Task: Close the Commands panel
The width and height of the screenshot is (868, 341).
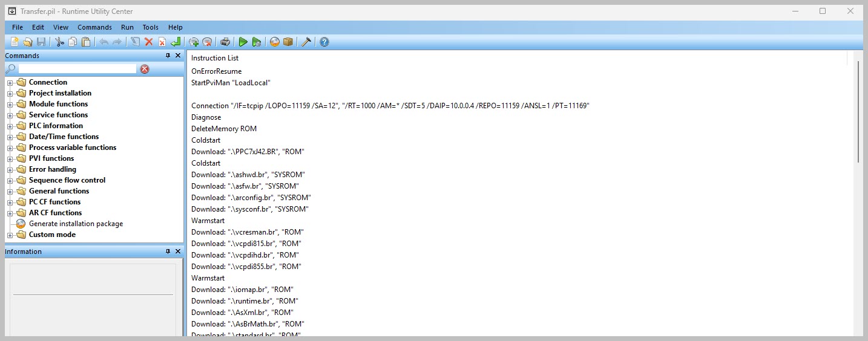Action: point(178,56)
